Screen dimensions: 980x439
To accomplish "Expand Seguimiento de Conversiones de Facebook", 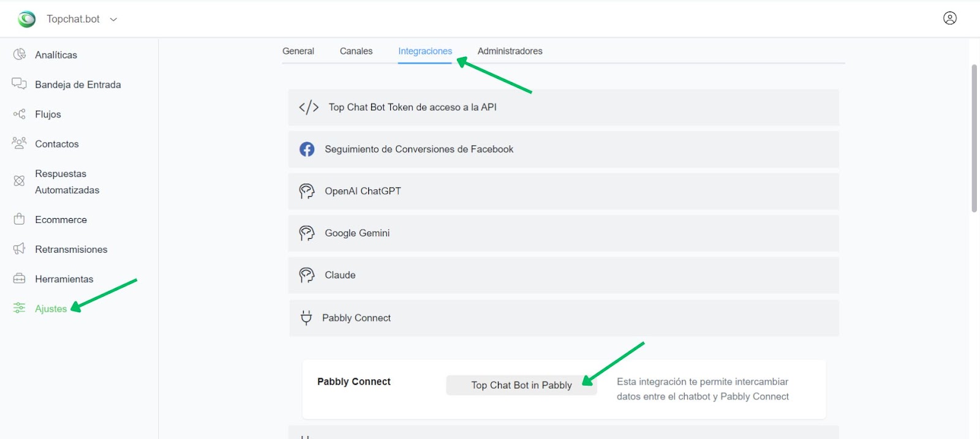I will (563, 149).
